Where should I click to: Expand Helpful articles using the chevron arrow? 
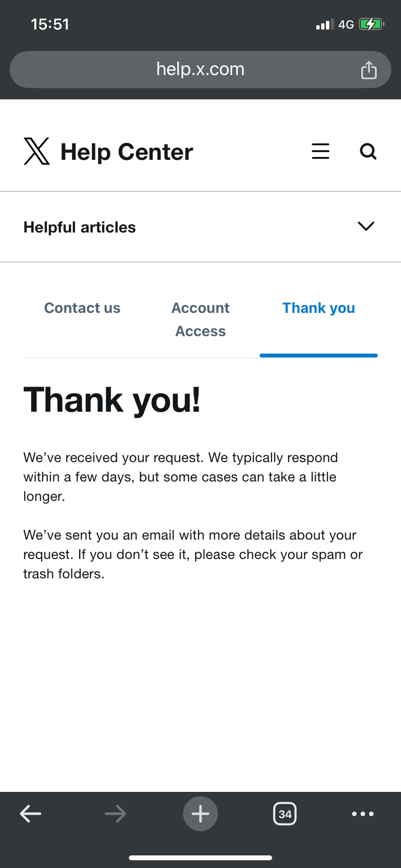coord(366,226)
